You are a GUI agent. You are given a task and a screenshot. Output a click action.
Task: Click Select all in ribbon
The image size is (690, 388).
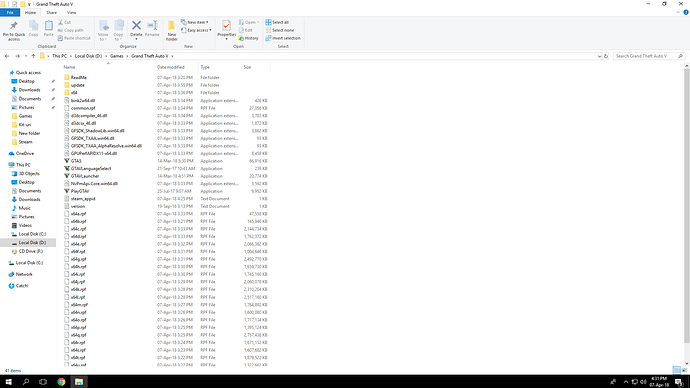[277, 22]
